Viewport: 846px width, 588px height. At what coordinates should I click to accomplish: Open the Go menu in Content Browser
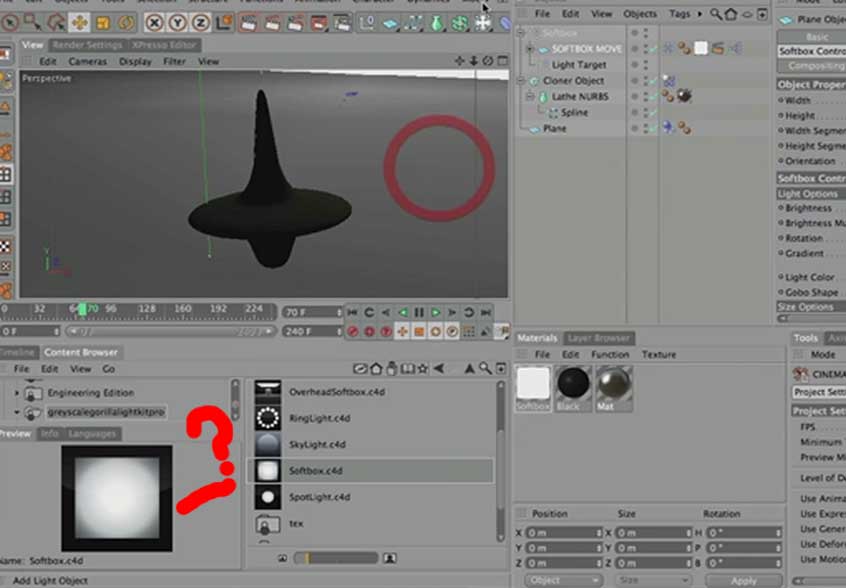(x=108, y=370)
